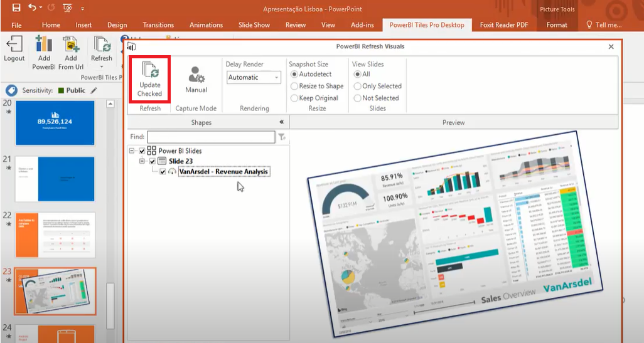Open the Add-ins tab
The width and height of the screenshot is (644, 343).
[362, 25]
